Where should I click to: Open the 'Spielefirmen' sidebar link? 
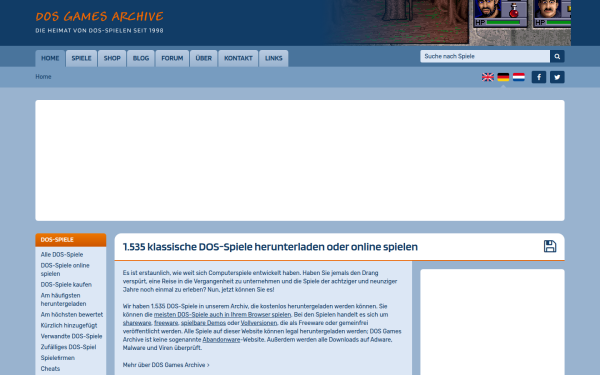coord(58,358)
